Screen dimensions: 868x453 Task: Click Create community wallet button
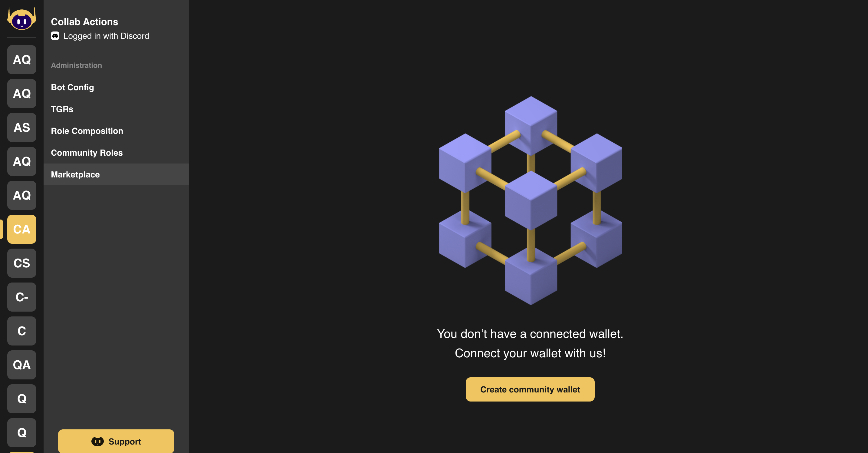pos(531,389)
